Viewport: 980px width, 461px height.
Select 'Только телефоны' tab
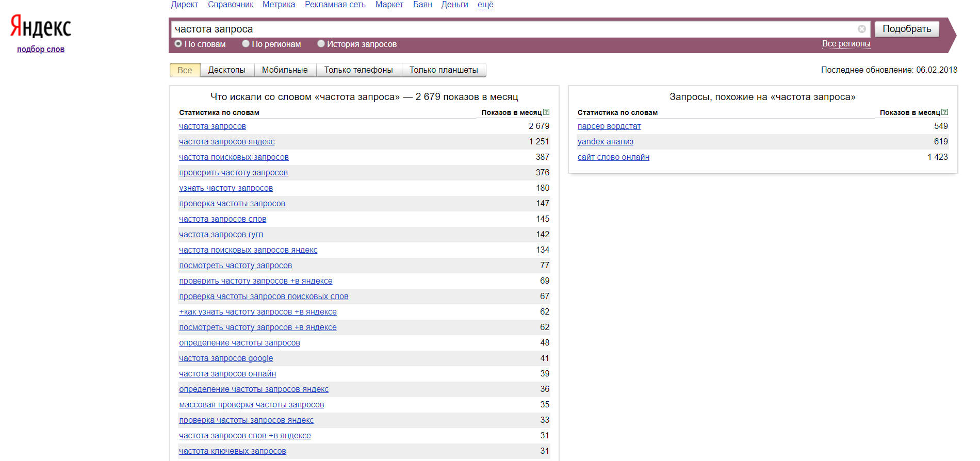pos(358,70)
